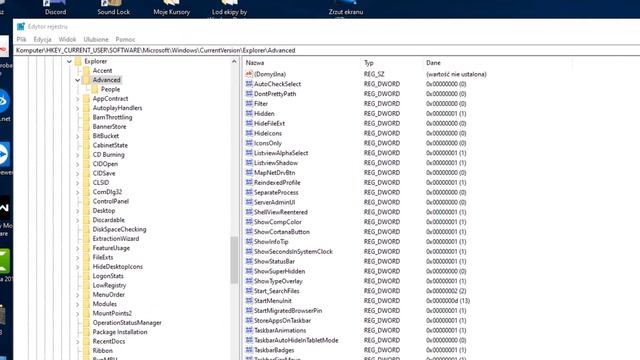
Task: Expand the AppContract key
Action: [x=78, y=99]
